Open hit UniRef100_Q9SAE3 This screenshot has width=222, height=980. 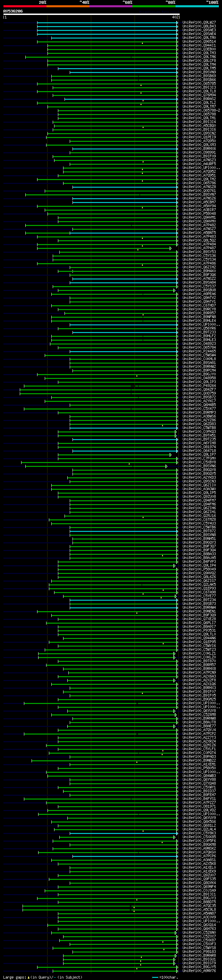(199, 30)
